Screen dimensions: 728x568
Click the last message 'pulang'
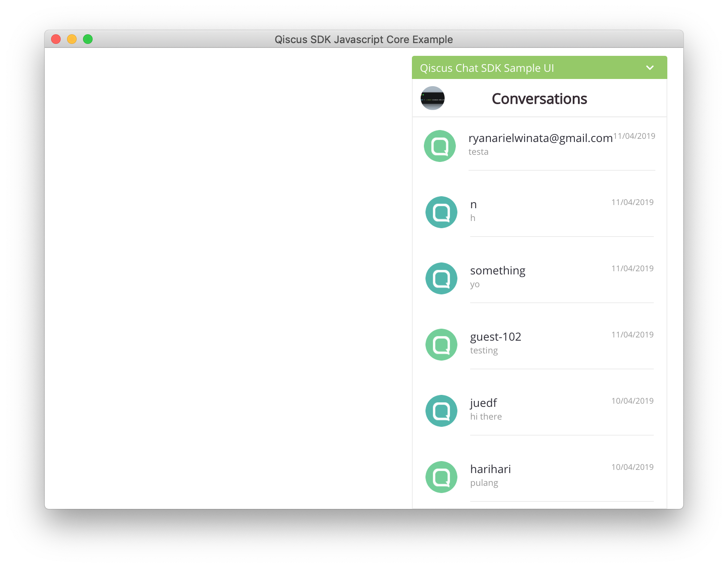[x=484, y=483]
